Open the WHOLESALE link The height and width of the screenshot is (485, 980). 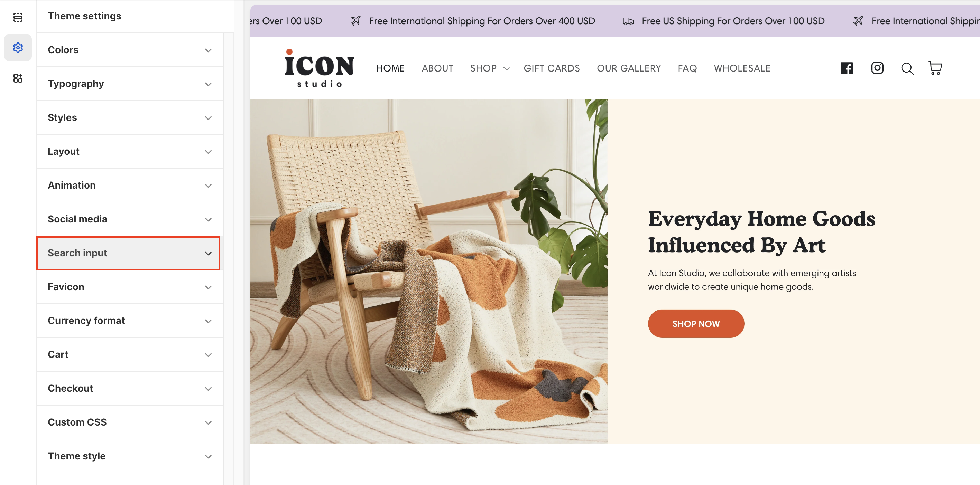coord(742,68)
